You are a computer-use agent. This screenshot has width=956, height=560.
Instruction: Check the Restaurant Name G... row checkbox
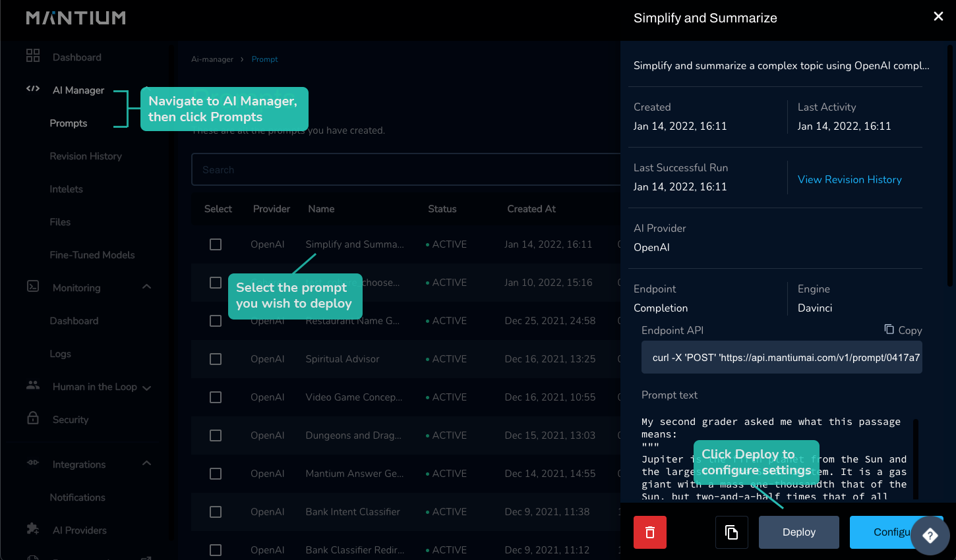point(216,321)
